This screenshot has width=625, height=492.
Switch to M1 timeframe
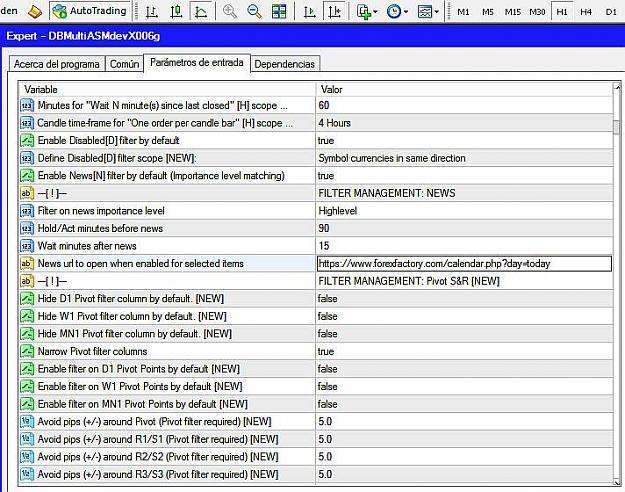point(463,12)
